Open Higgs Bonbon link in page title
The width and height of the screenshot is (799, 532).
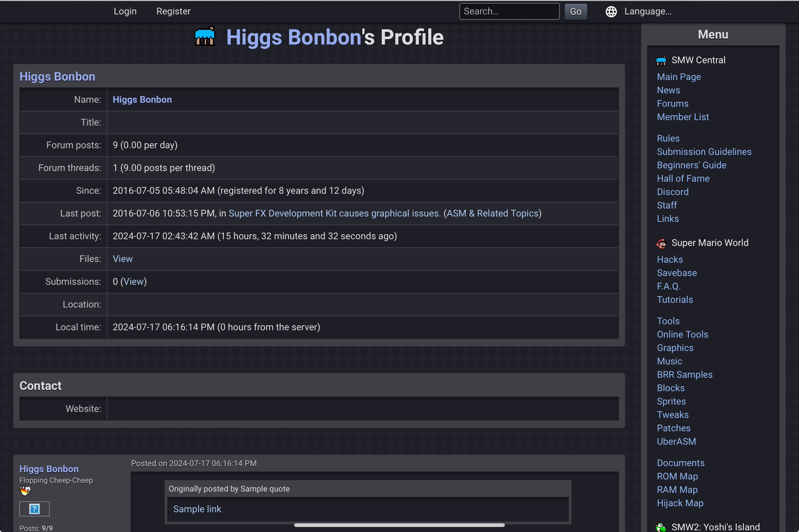click(x=294, y=37)
